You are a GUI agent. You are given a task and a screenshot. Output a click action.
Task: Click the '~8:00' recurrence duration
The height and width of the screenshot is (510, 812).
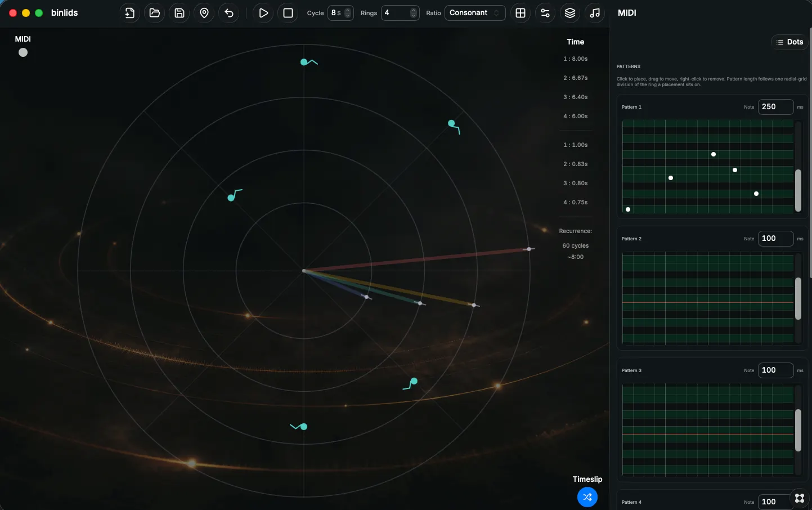pyautogui.click(x=575, y=257)
